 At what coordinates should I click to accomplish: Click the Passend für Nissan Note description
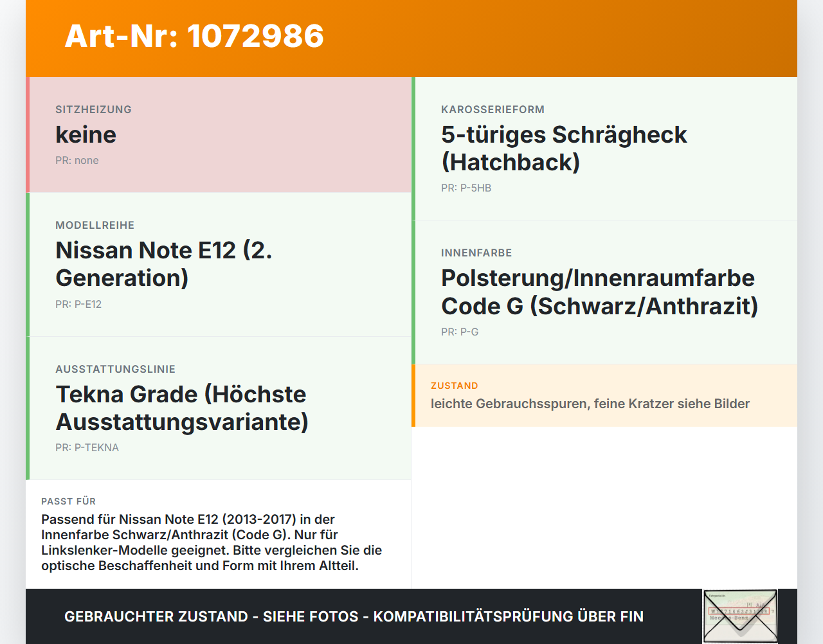(x=212, y=542)
